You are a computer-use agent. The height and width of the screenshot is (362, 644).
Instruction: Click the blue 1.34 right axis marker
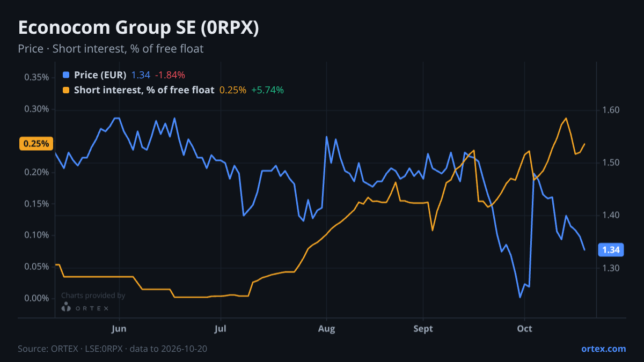click(x=611, y=250)
